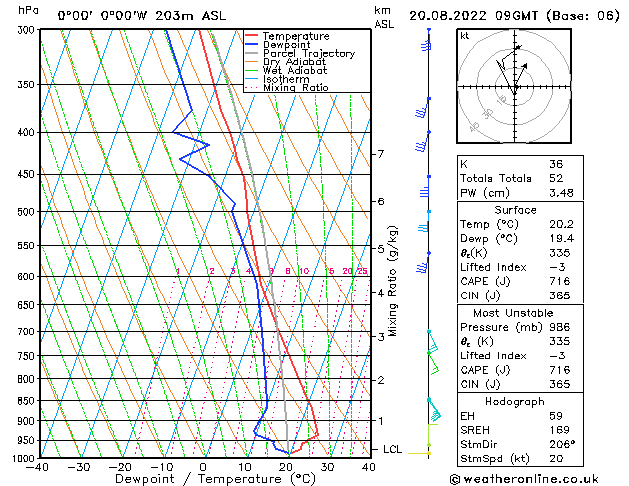
Task: Click the kt label in hodograph
Action: tap(465, 36)
